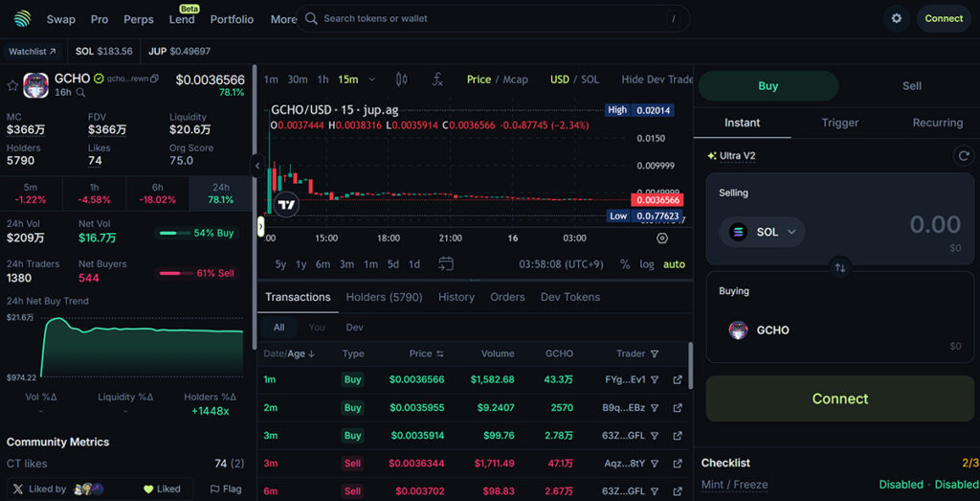Viewport: 980px width, 501px height.
Task: Open the settings gear icon
Action: (x=896, y=19)
